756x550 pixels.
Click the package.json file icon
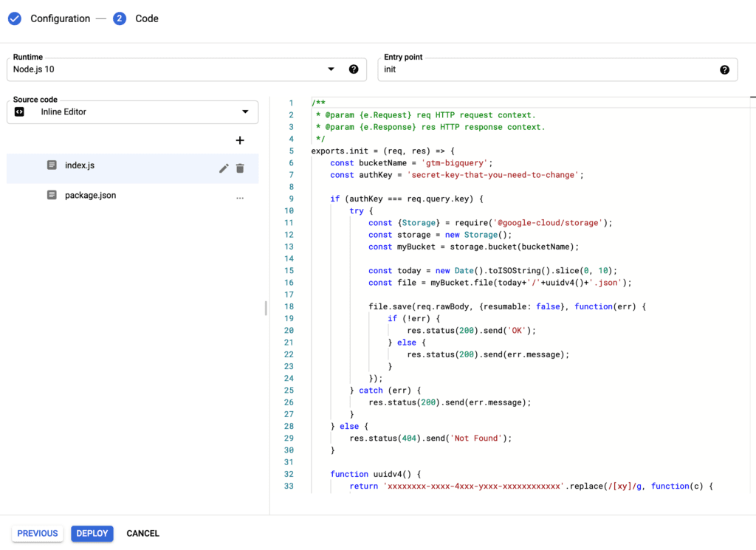(x=52, y=195)
